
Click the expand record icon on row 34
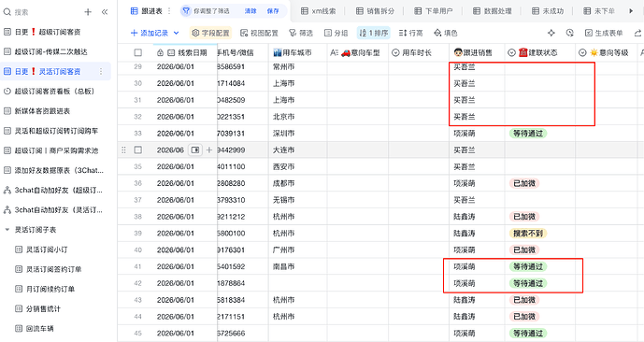pos(195,150)
